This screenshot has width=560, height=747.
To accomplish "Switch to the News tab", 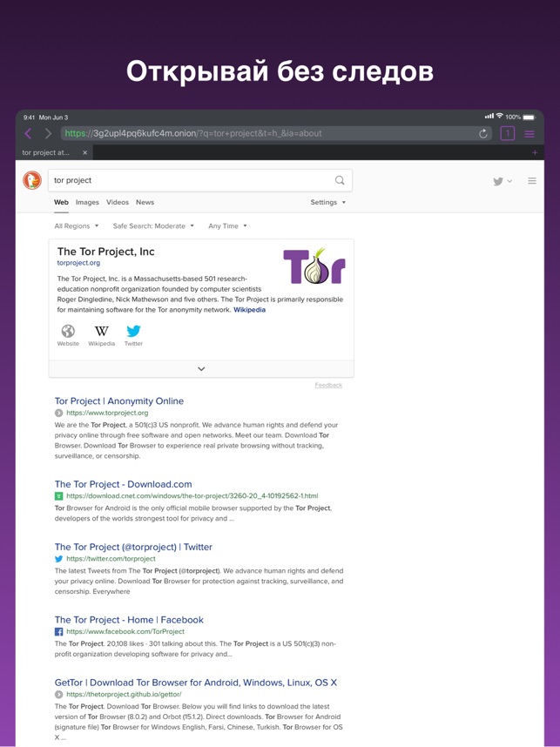I will [145, 203].
